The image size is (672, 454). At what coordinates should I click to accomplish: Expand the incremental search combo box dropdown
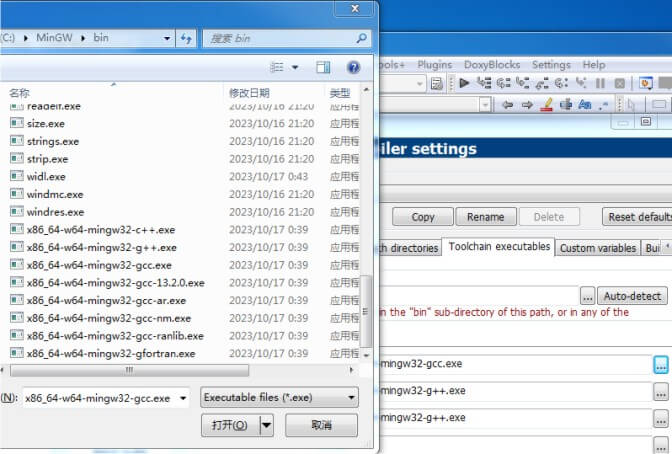pyautogui.click(x=485, y=105)
